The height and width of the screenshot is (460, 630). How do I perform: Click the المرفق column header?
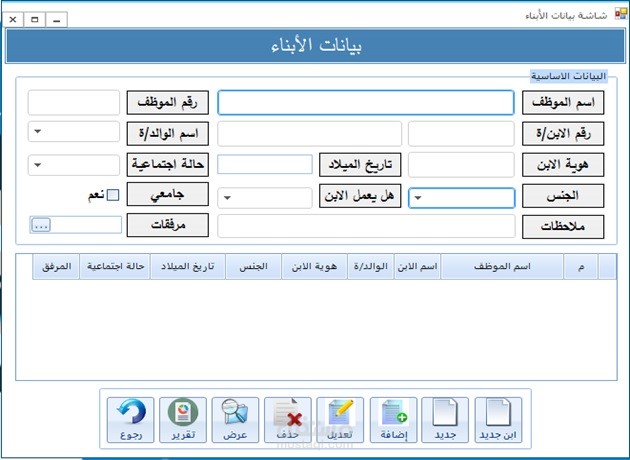click(x=56, y=266)
